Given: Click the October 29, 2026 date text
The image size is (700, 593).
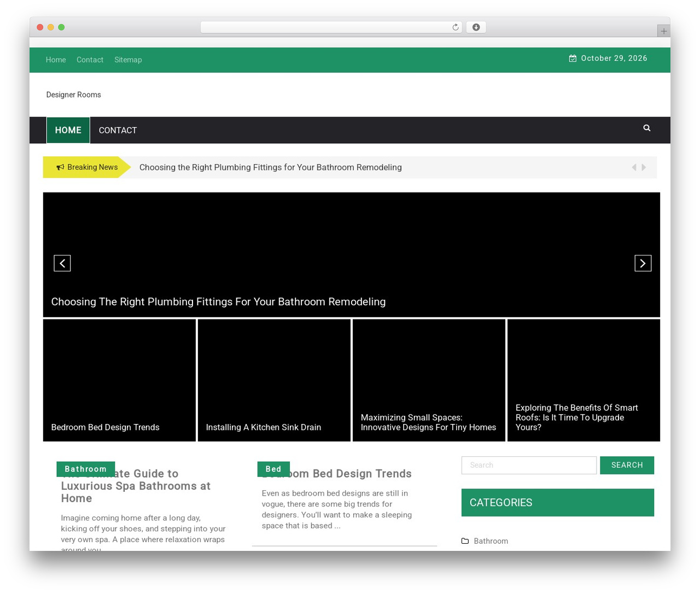Looking at the screenshot, I should (614, 58).
